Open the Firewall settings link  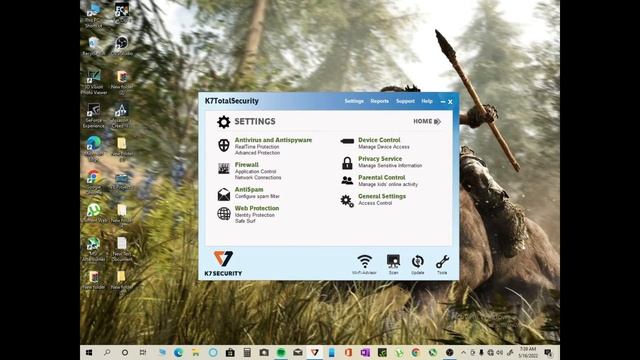pos(247,165)
